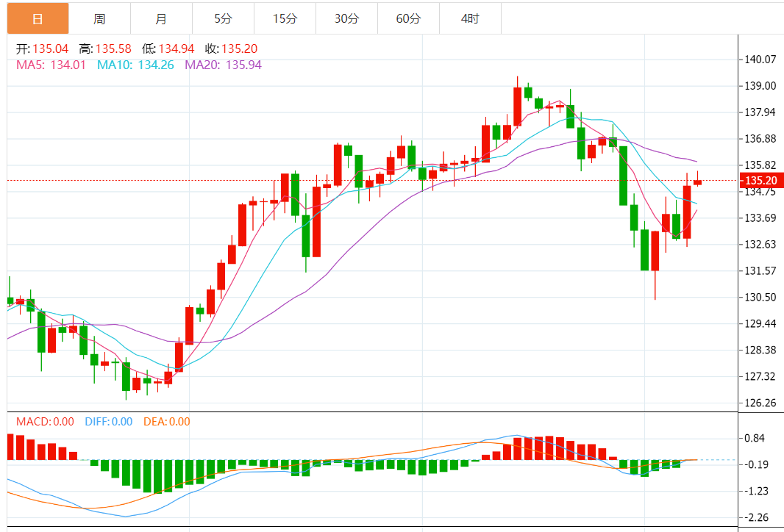Click the 137.94 price axis label
This screenshot has width=784, height=532.
[x=760, y=112]
